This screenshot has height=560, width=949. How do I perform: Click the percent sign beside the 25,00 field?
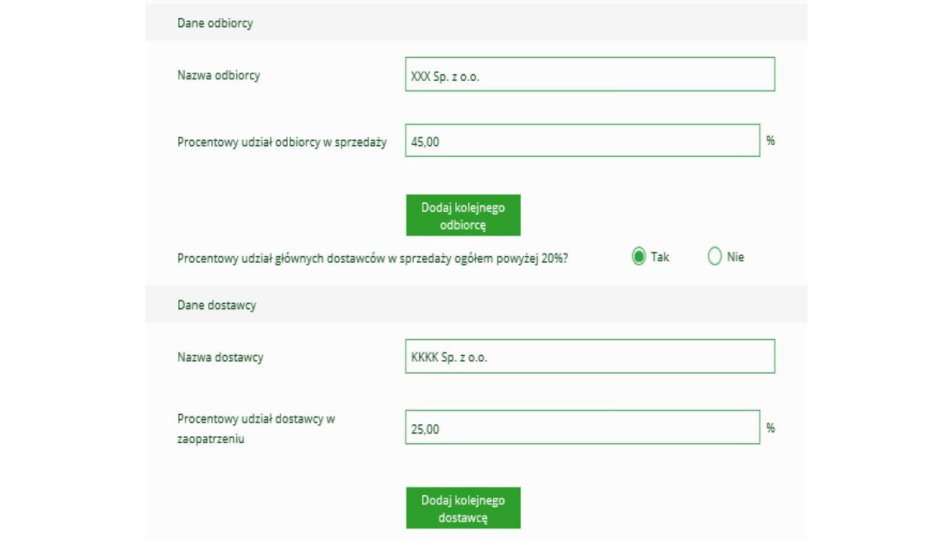click(x=771, y=427)
